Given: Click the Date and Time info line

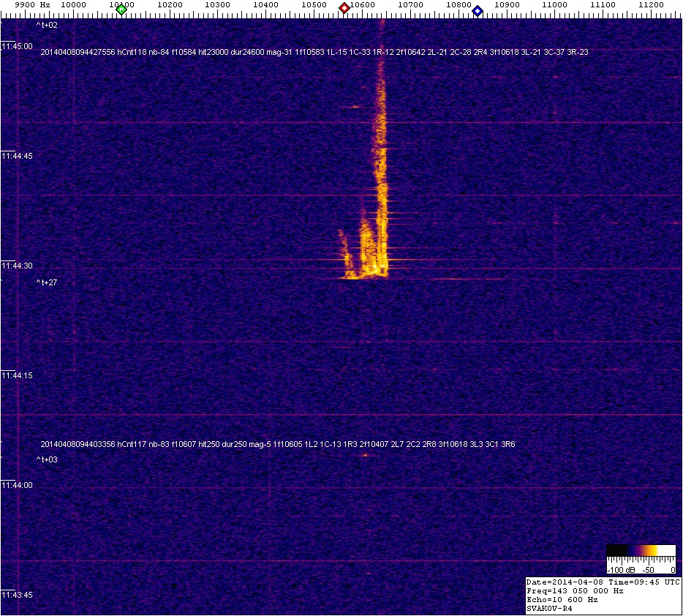Looking at the screenshot, I should (x=603, y=581).
